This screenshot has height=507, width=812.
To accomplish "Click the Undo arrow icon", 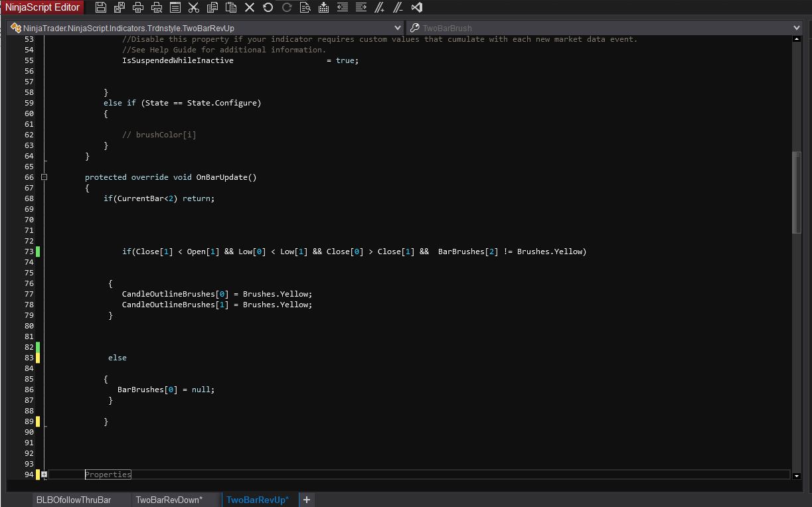I will pos(268,7).
